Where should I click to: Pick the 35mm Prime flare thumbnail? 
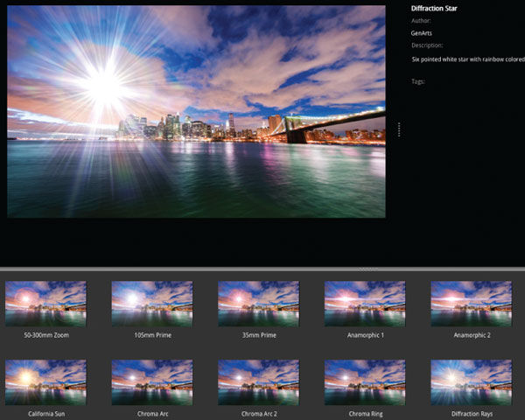point(258,304)
